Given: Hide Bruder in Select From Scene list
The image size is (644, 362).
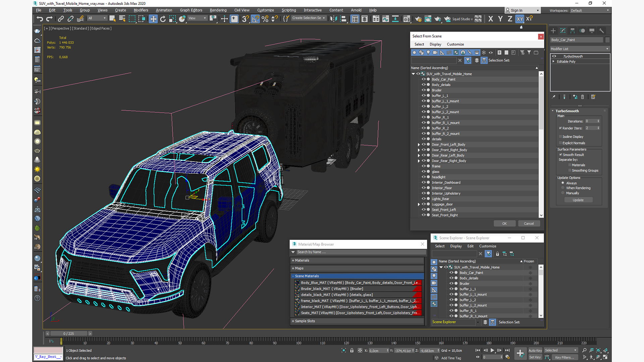Looking at the screenshot, I should point(424,90).
